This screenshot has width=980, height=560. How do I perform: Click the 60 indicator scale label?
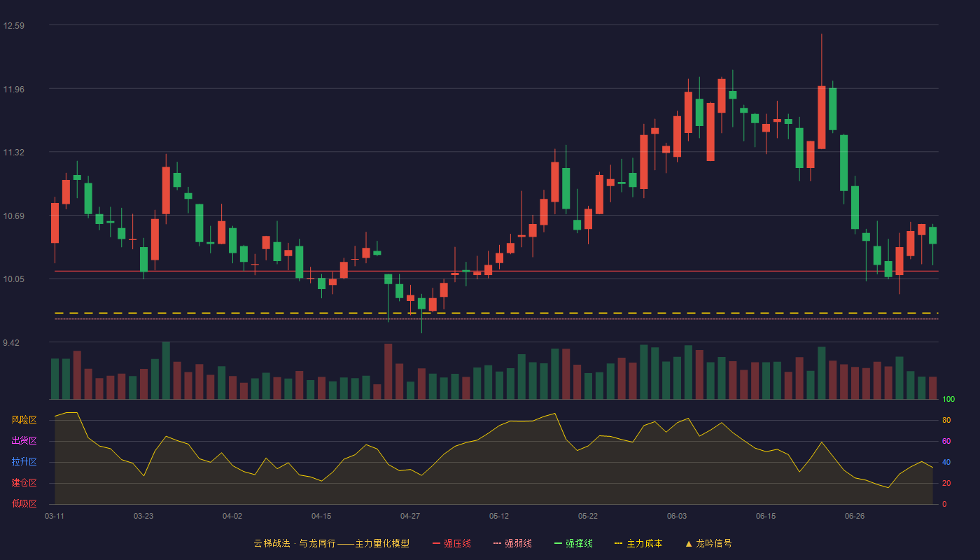(x=946, y=442)
